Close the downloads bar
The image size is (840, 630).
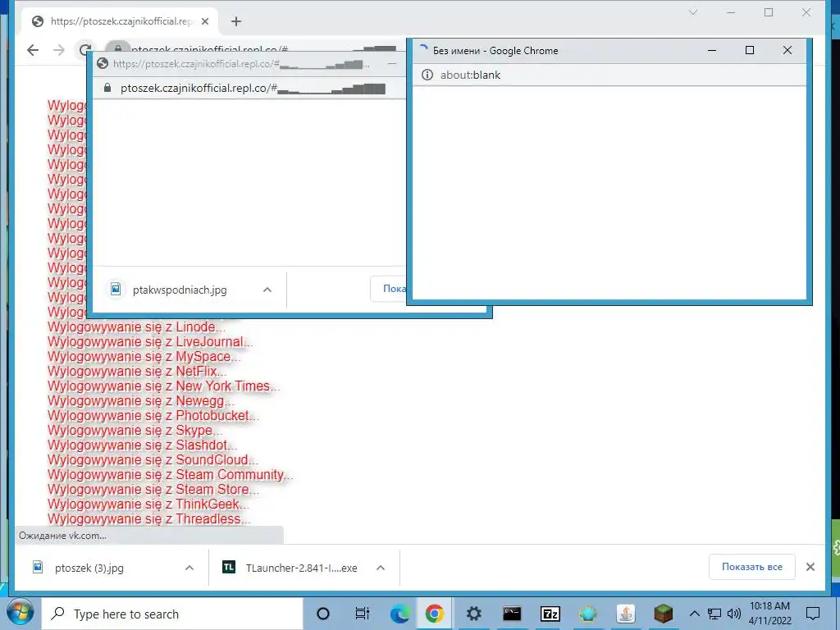810,567
